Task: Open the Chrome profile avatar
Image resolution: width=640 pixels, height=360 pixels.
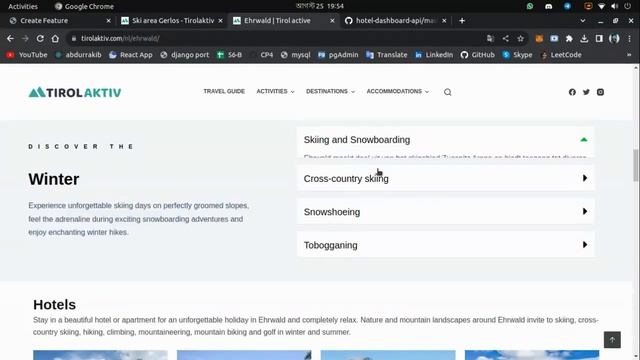Action: point(614,38)
